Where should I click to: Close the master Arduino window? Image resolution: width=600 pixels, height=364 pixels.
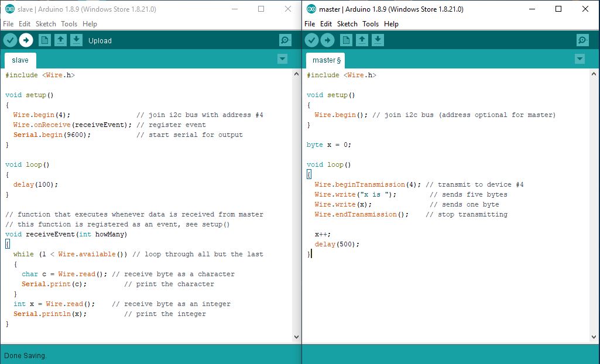pyautogui.click(x=585, y=9)
